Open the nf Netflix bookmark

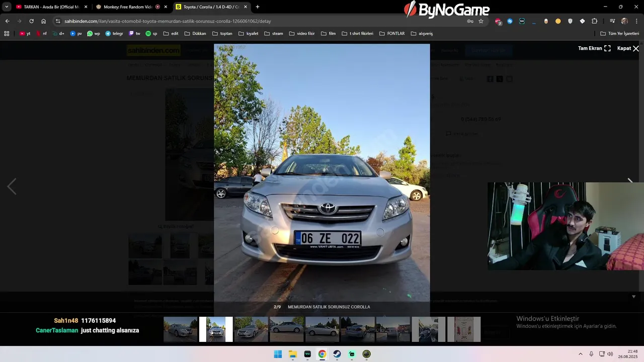pyautogui.click(x=42, y=33)
